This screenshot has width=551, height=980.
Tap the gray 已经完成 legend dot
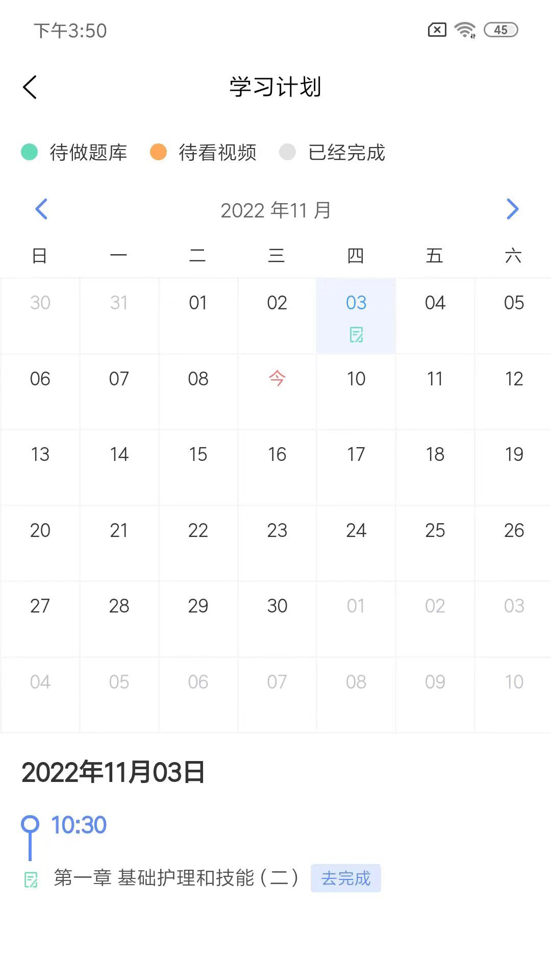[287, 152]
